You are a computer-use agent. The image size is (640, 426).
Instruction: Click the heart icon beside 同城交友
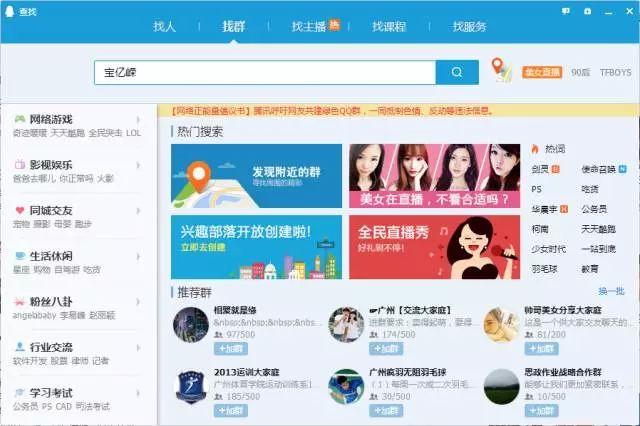[20, 211]
